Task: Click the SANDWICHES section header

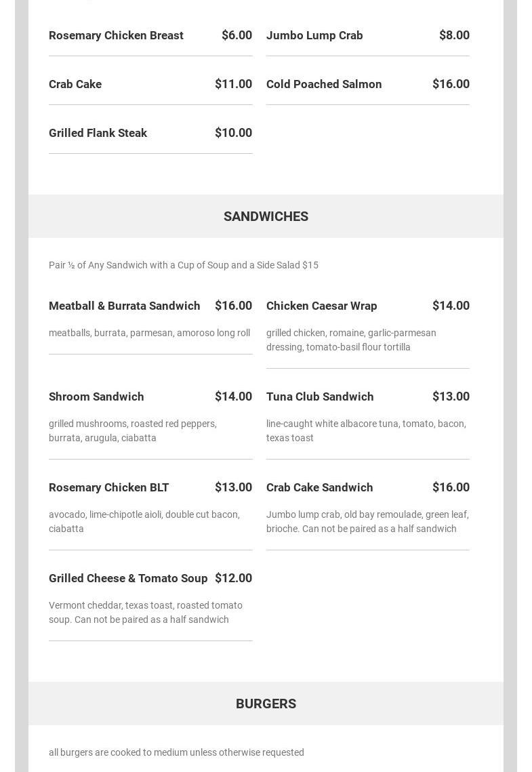Action: click(266, 216)
